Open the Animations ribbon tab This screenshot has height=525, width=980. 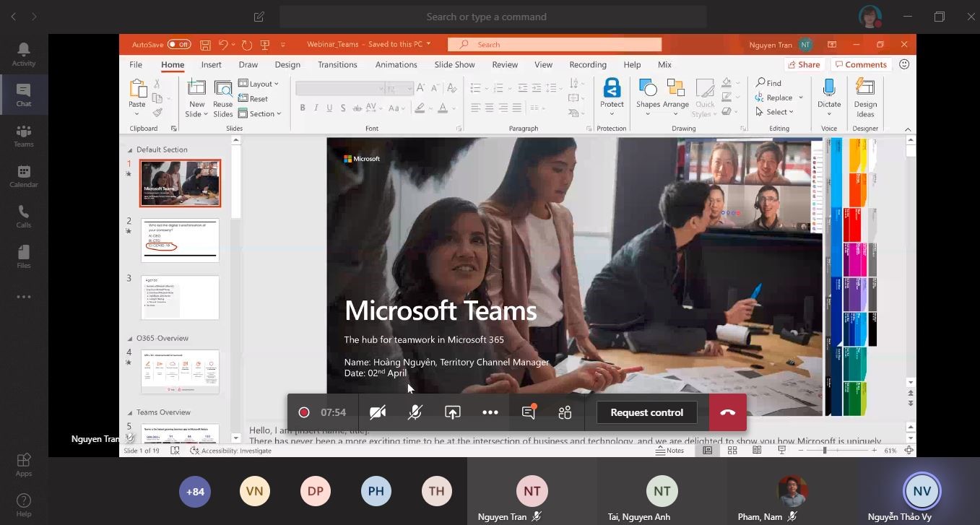(396, 64)
